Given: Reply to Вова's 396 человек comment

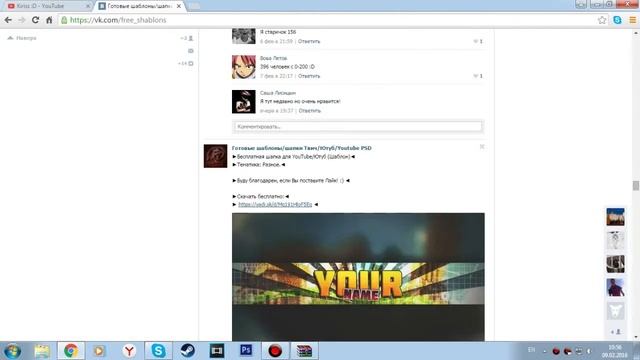Looking at the screenshot, I should [309, 76].
